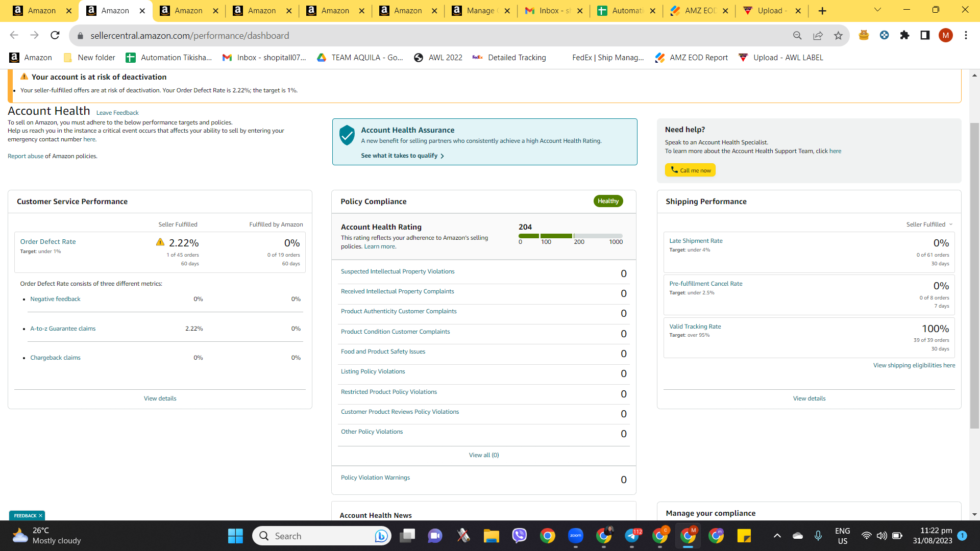980x551 pixels.
Task: Click the microphone tray icon
Action: coord(818,536)
